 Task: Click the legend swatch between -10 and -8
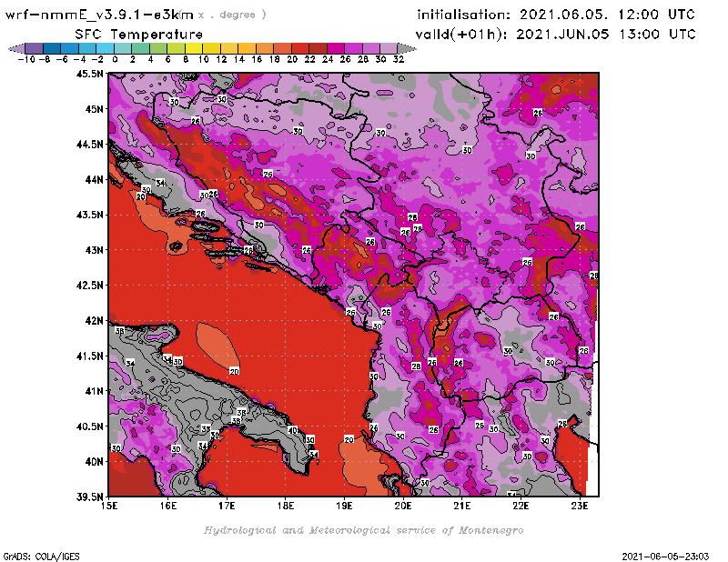point(35,48)
